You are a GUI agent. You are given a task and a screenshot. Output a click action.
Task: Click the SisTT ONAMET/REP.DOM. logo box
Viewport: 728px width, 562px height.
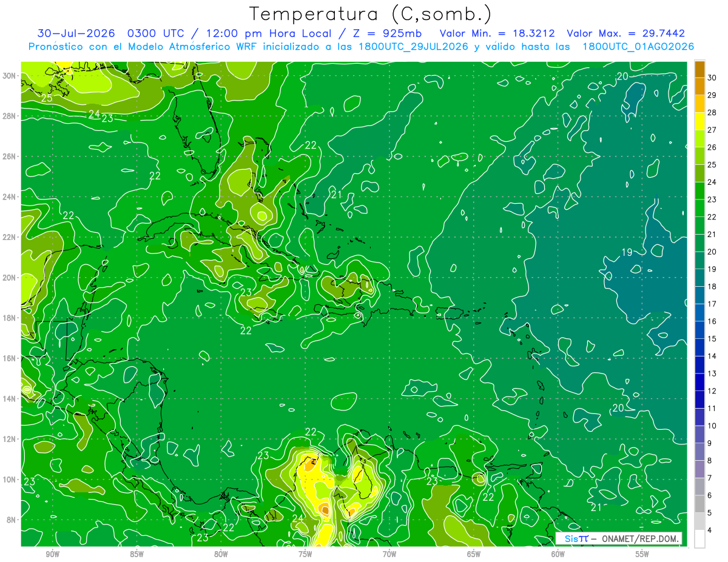point(619,538)
